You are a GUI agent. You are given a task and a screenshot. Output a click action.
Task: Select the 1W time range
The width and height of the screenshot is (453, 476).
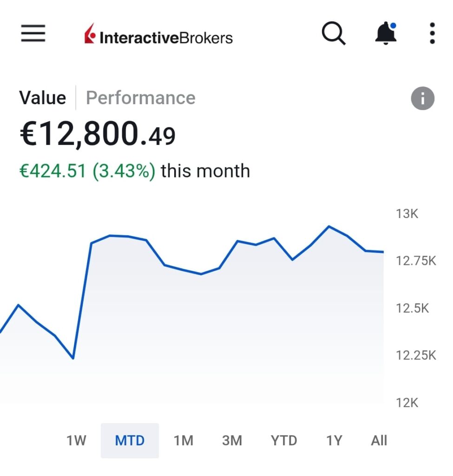point(76,440)
